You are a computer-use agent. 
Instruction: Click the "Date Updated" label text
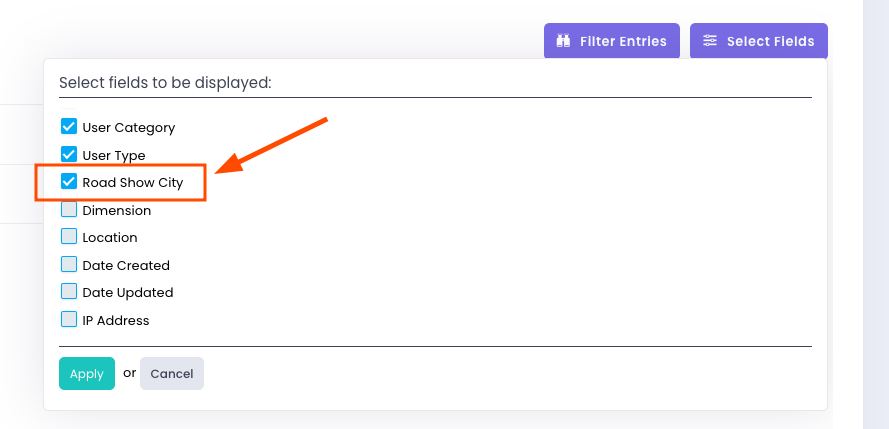128,293
